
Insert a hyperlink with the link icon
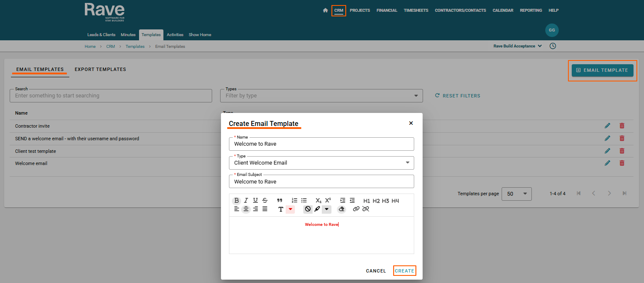coord(356,209)
